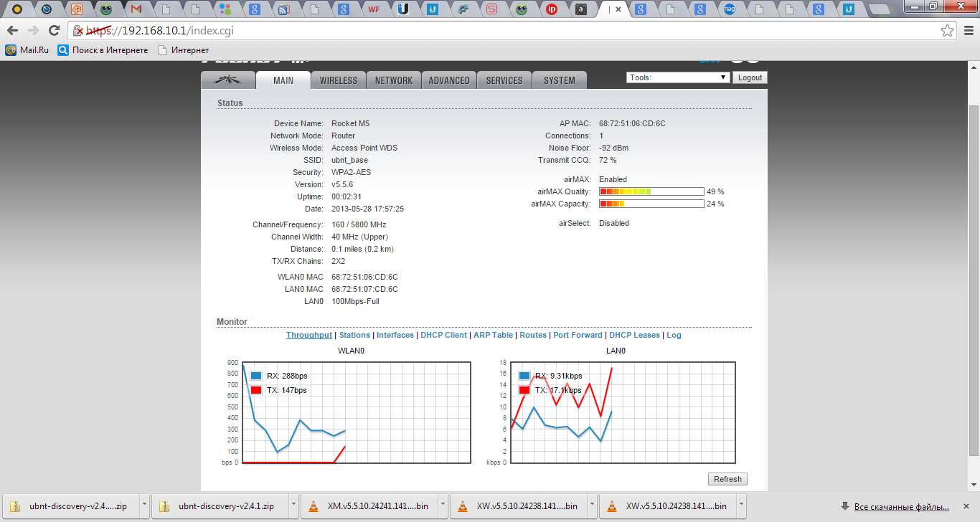Open the Поиск в Интернете bookmark
The width and height of the screenshot is (980, 522).
(x=103, y=50)
